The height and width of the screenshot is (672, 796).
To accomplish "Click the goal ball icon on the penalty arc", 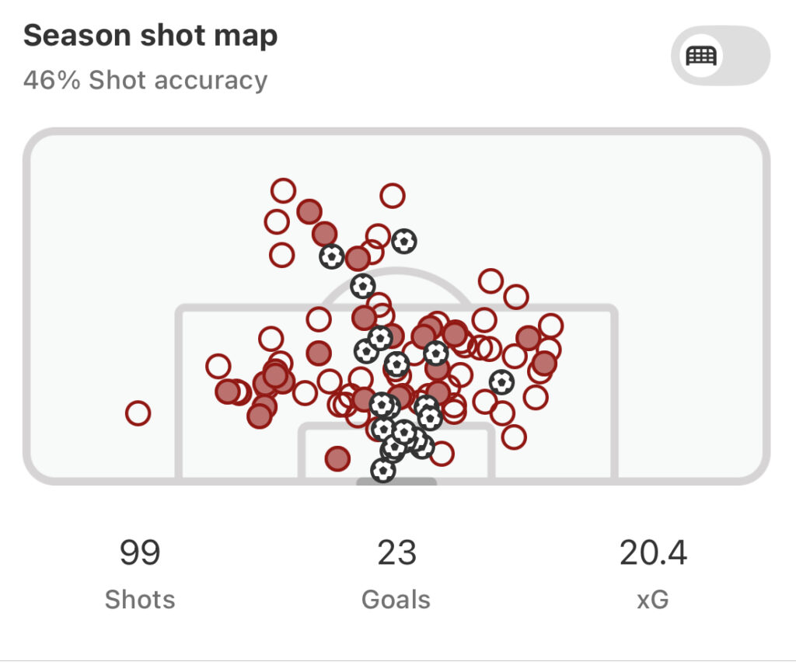I will point(362,286).
